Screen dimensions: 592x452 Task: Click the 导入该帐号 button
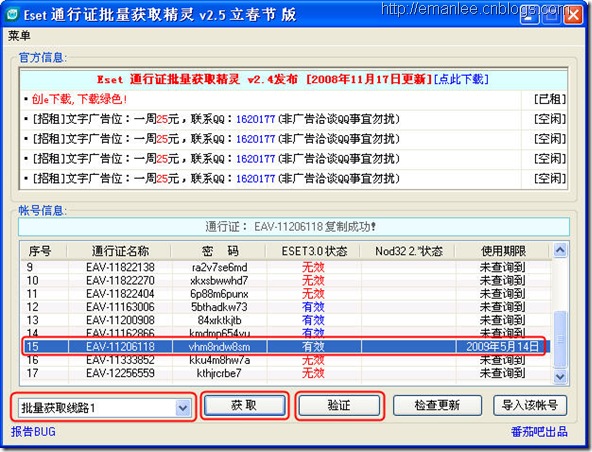click(530, 406)
